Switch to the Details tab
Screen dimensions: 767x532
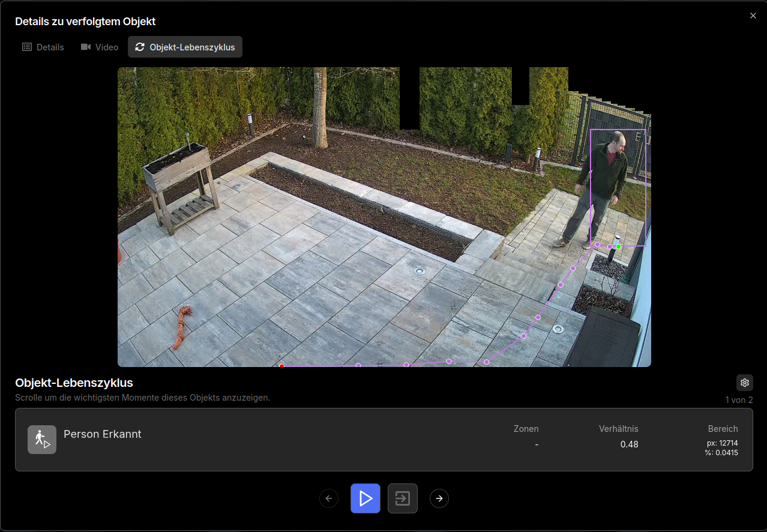pos(43,47)
